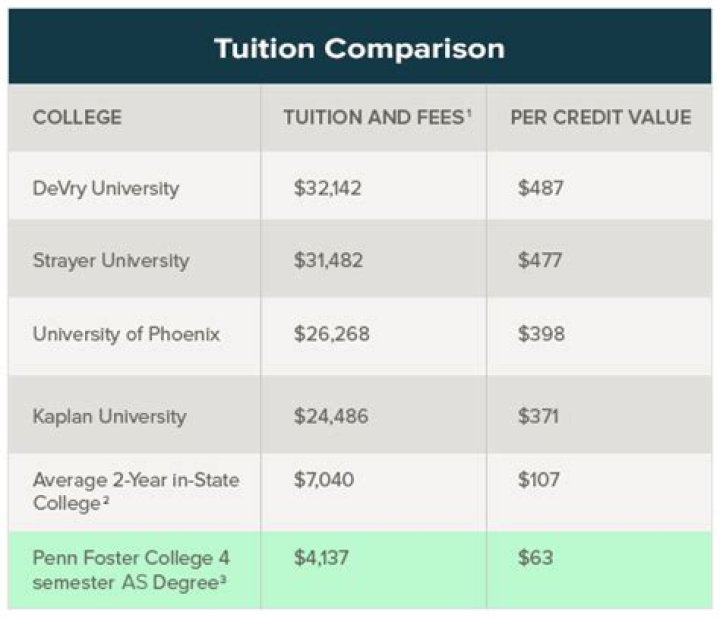This screenshot has width=720, height=618.
Task: Click the $26,268 tuition amount
Action: (332, 333)
